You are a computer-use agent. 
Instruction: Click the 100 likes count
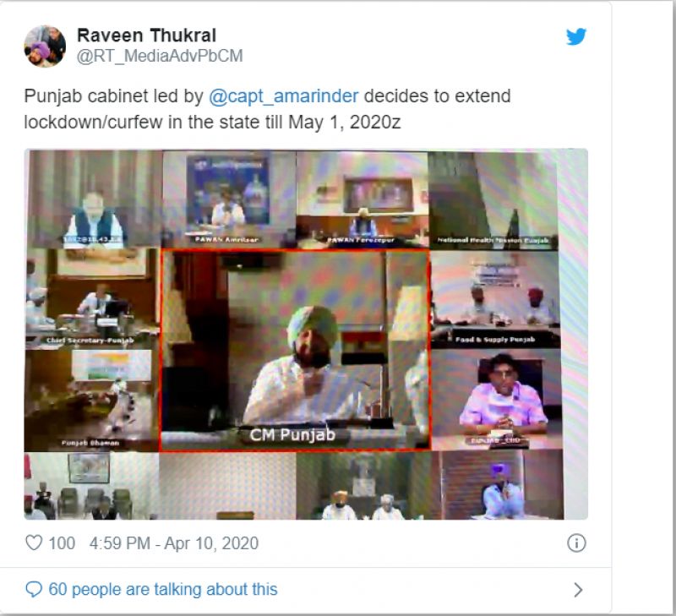(62, 543)
